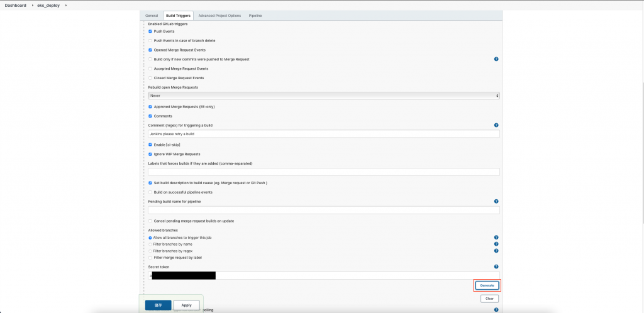Open help icon next to Secret token
The image size is (644, 313).
496,266
